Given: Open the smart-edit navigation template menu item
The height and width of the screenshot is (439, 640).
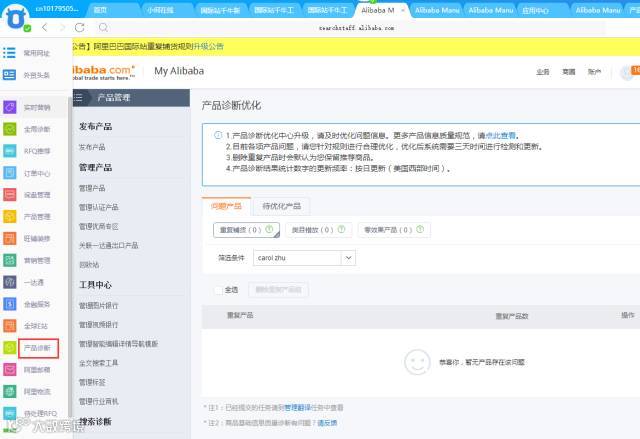Looking at the screenshot, I should pyautogui.click(x=118, y=344).
